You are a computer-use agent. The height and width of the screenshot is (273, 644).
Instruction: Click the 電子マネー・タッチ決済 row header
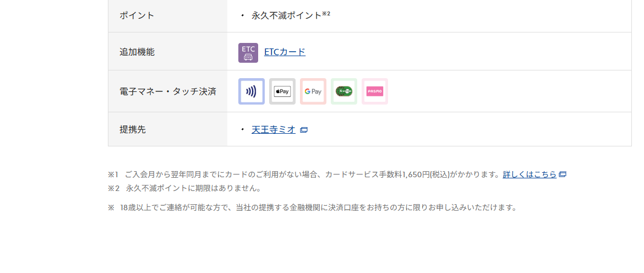point(167,91)
